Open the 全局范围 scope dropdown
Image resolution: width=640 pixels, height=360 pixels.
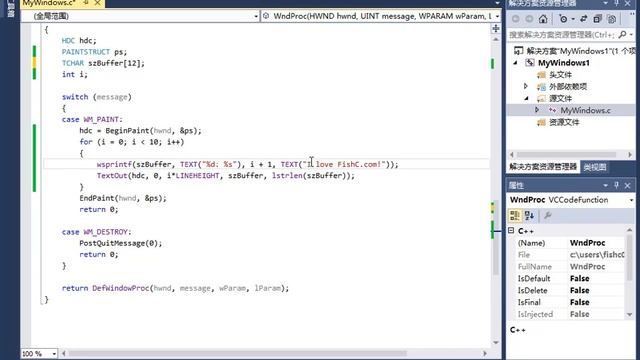[x=256, y=16]
